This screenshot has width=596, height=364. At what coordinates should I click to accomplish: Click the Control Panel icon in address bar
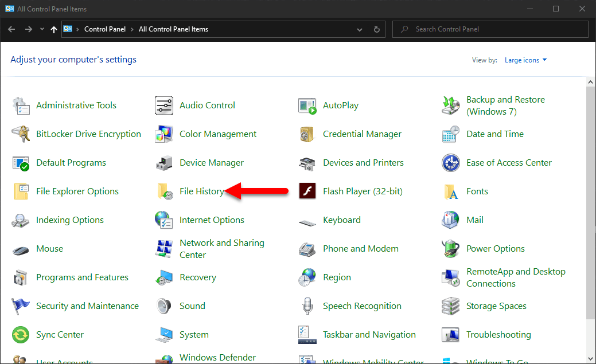[x=68, y=29]
